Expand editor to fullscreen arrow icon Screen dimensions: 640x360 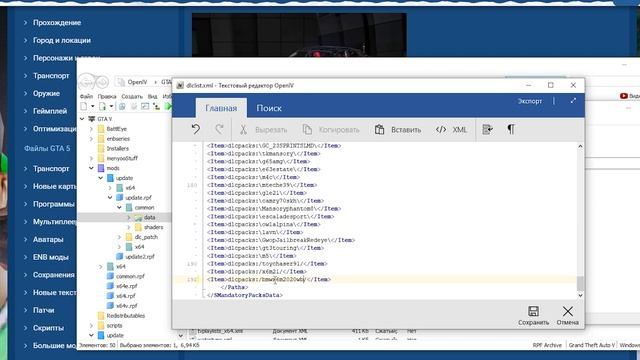[x=573, y=101]
